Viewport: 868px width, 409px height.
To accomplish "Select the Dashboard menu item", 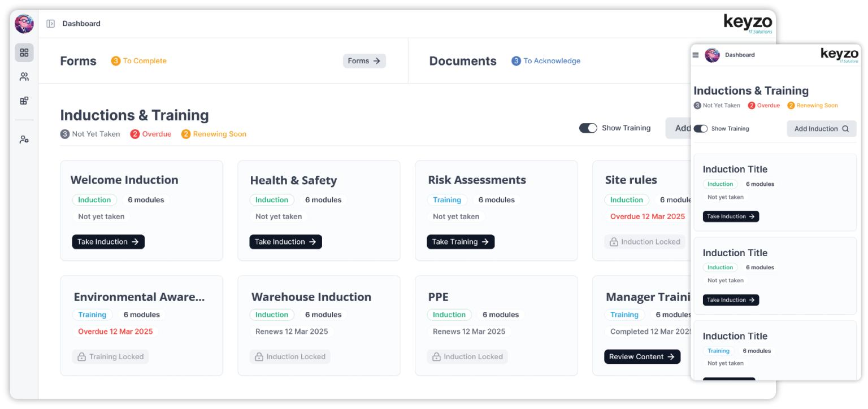I will click(81, 23).
